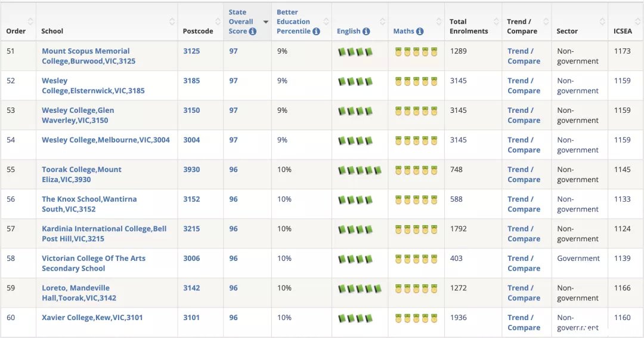Sort by Total Enrolments column arrows
The image size is (644, 338).
pos(496,21)
